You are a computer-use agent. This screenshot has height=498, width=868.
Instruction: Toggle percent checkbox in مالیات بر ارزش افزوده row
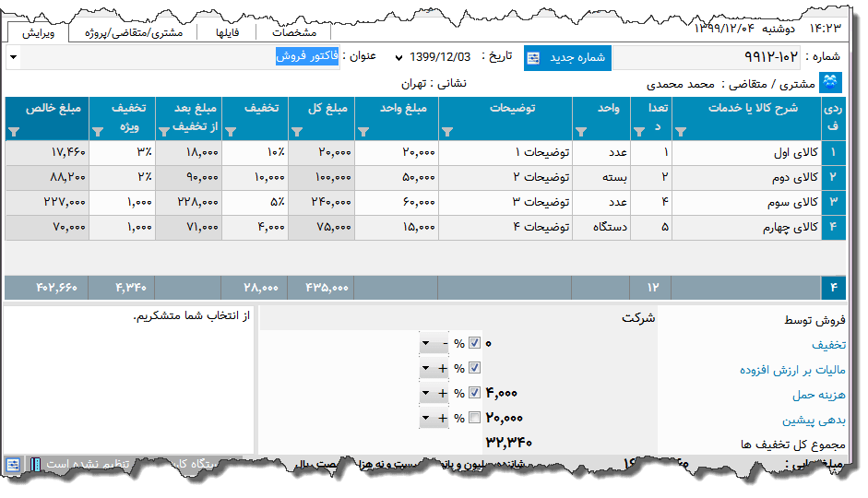coord(474,368)
